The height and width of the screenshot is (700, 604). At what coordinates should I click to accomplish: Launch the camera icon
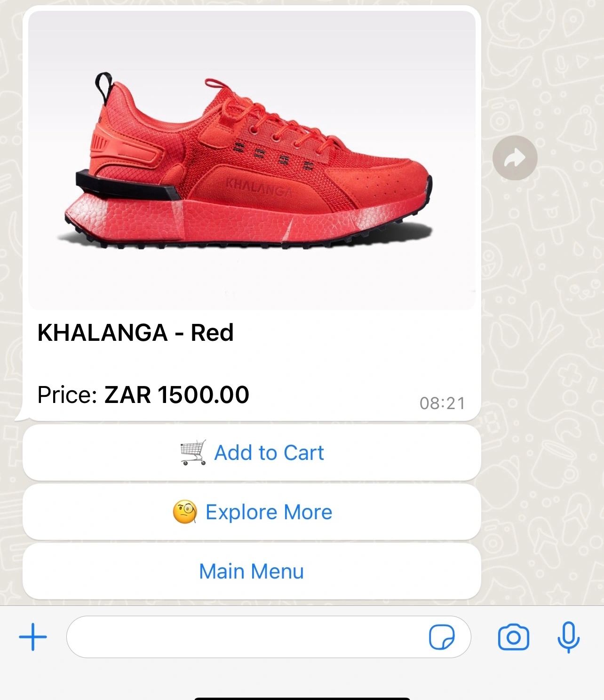pos(513,637)
